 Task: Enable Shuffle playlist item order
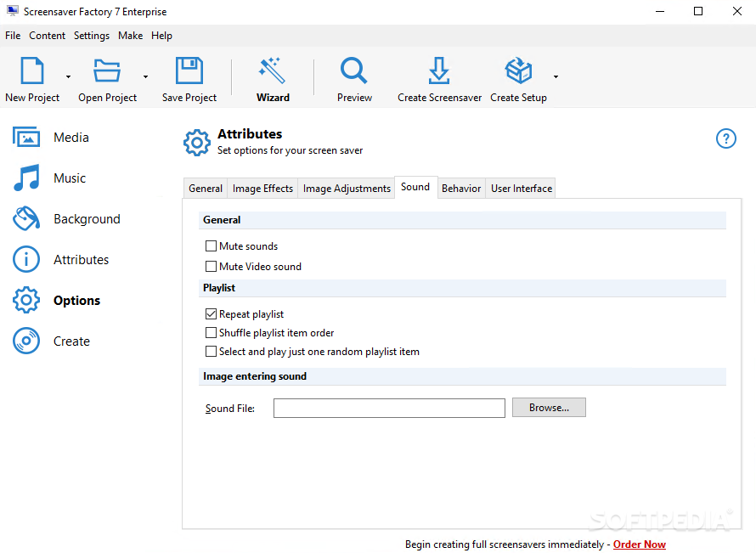tap(211, 333)
